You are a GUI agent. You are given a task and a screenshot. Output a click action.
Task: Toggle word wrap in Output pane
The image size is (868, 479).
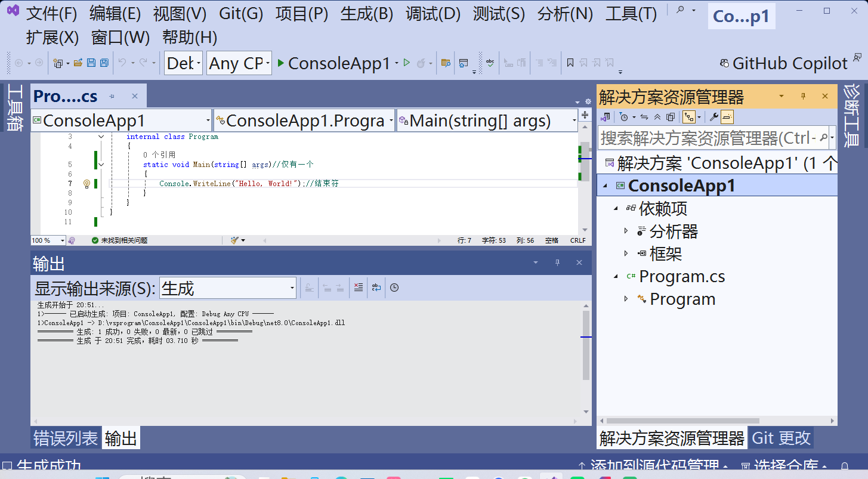tap(376, 288)
